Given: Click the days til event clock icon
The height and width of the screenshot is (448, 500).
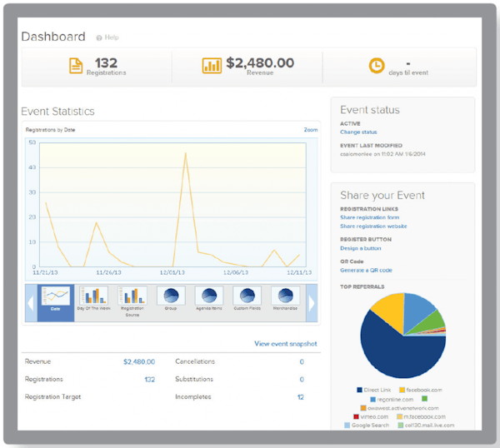Looking at the screenshot, I should [x=377, y=66].
